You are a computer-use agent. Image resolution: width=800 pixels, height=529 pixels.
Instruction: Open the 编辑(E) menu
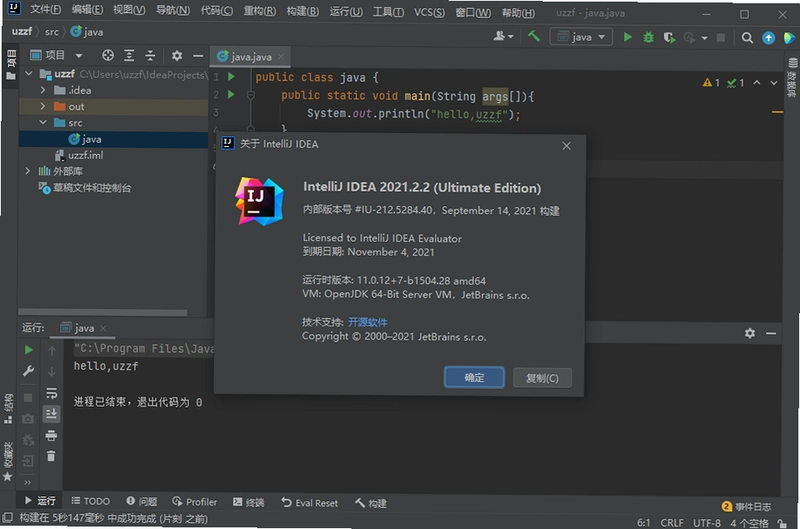coord(87,10)
